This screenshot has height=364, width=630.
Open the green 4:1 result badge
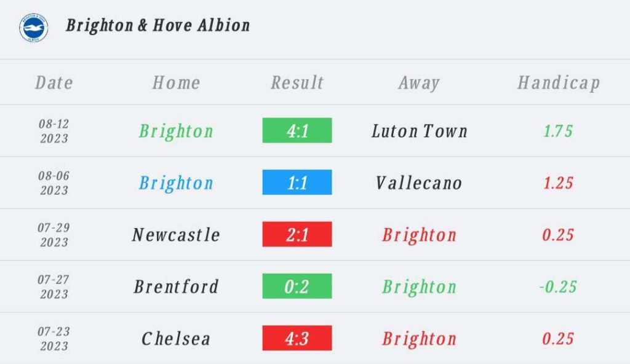(297, 130)
